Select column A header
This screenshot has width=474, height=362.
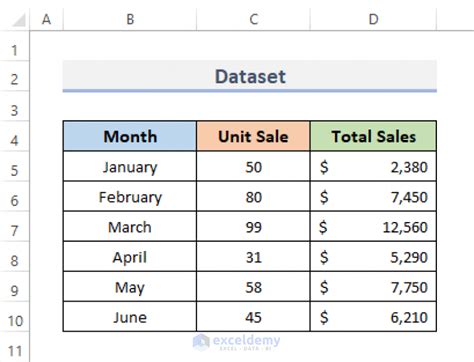pyautogui.click(x=46, y=19)
